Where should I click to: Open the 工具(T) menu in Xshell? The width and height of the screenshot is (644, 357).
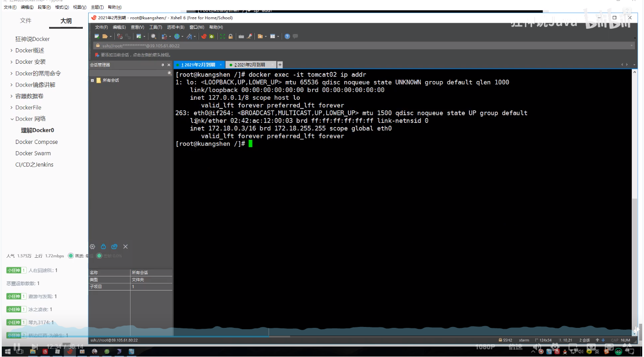tap(156, 27)
